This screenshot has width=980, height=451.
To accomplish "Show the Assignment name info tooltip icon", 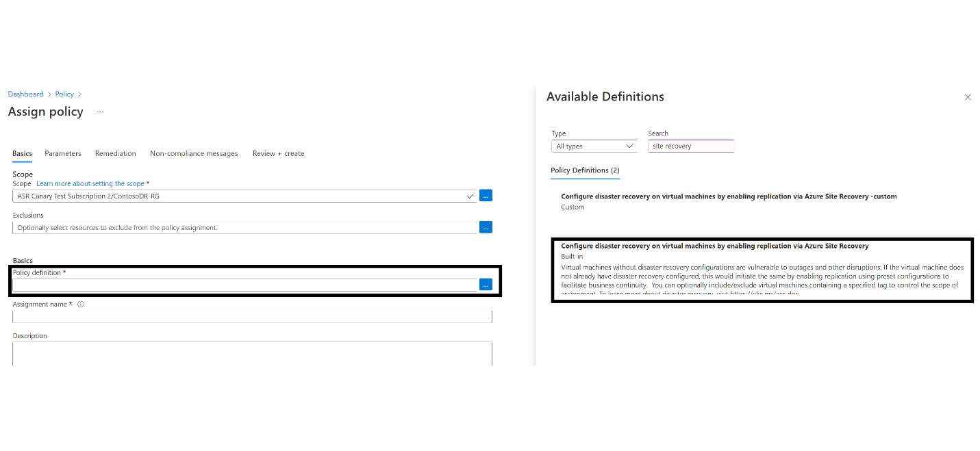I will tap(80, 305).
